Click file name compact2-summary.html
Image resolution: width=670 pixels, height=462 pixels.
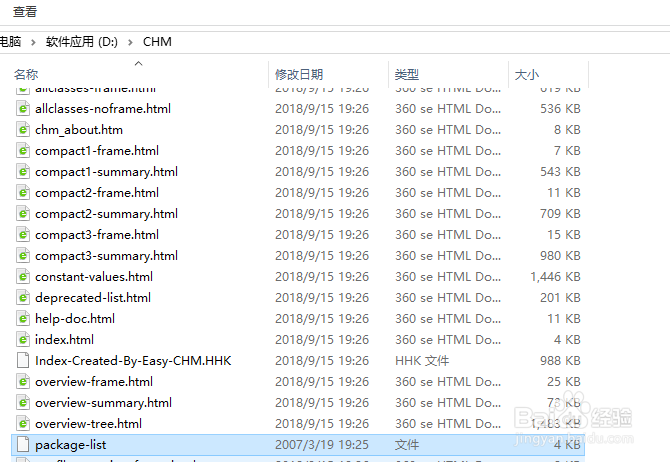[x=106, y=213]
